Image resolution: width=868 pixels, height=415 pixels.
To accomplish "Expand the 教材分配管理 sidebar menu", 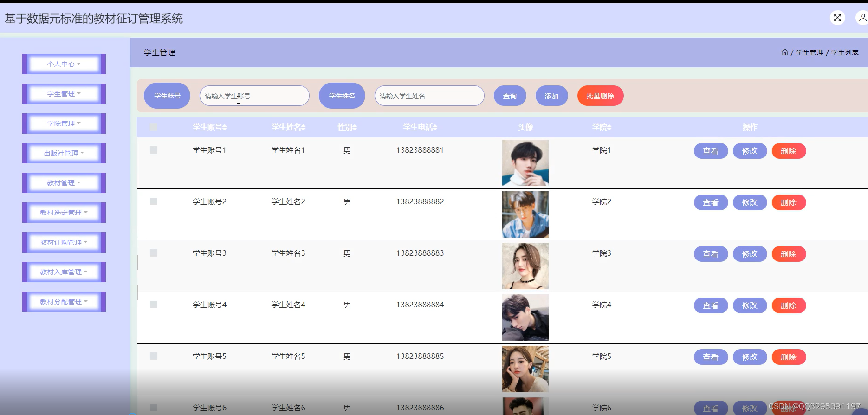I will pos(64,302).
